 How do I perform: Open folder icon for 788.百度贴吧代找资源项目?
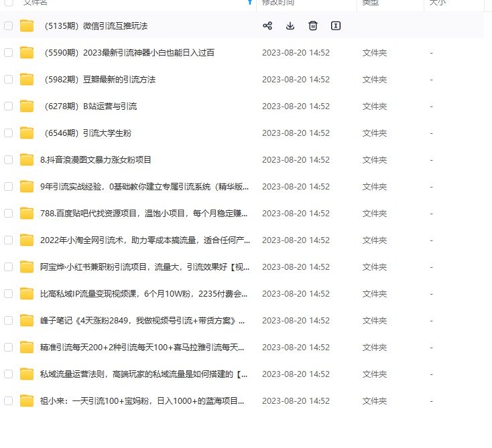27,214
